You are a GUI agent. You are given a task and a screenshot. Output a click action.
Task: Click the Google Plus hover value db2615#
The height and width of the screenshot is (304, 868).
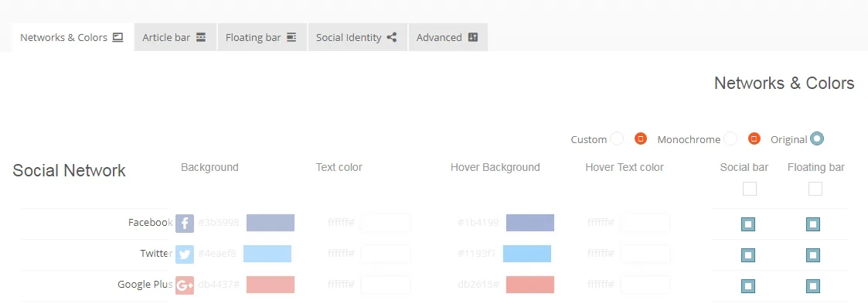[x=478, y=285]
